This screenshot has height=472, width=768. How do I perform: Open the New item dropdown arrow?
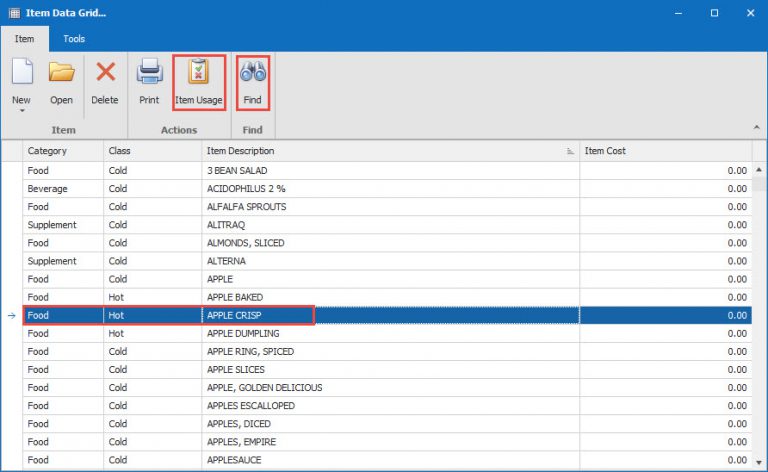[21, 111]
